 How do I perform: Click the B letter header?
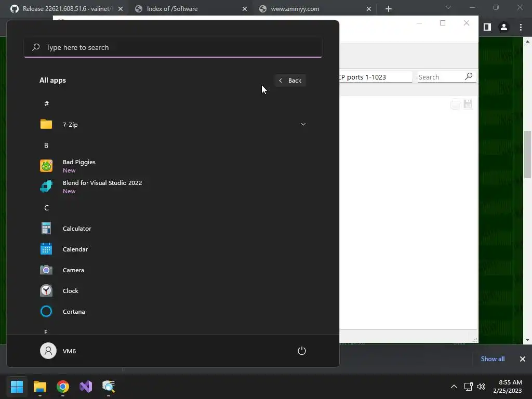[46, 145]
